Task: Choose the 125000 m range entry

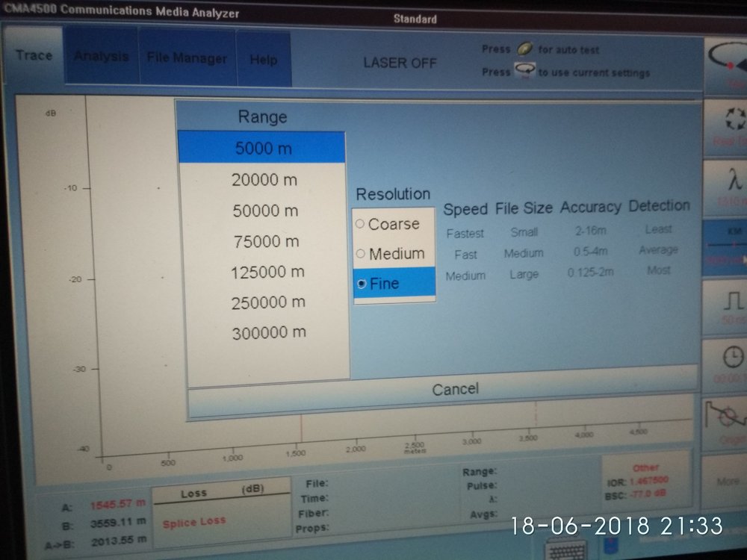Action: [267, 273]
